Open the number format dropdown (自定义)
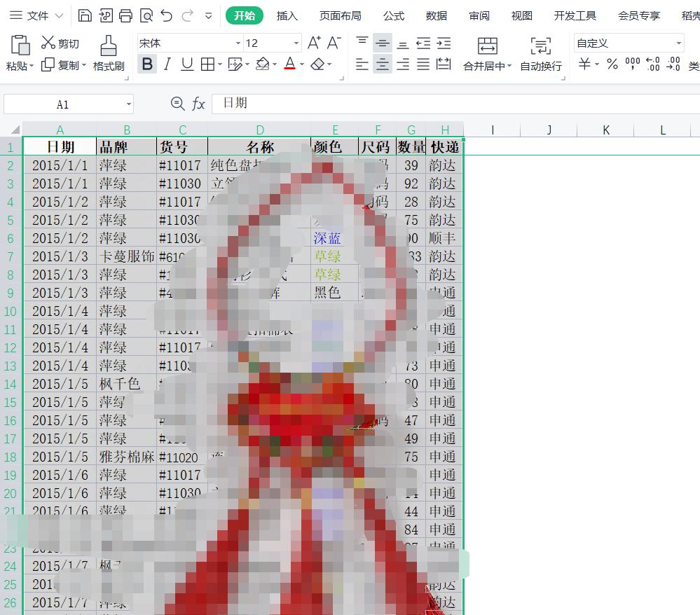 click(x=678, y=43)
